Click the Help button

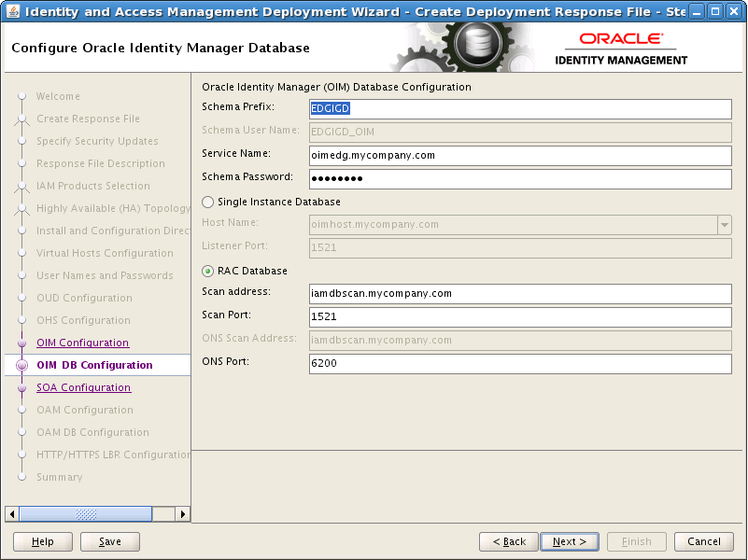point(43,541)
